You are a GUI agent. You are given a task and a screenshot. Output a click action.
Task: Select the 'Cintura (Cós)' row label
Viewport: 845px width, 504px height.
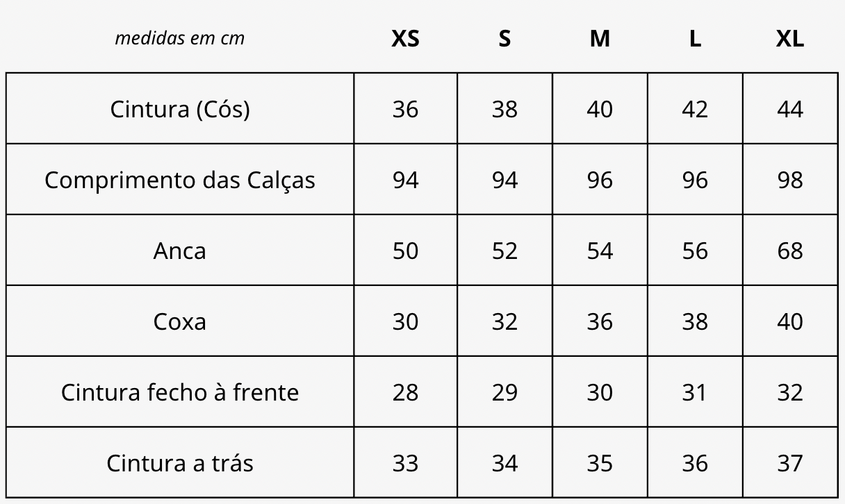tap(180, 109)
